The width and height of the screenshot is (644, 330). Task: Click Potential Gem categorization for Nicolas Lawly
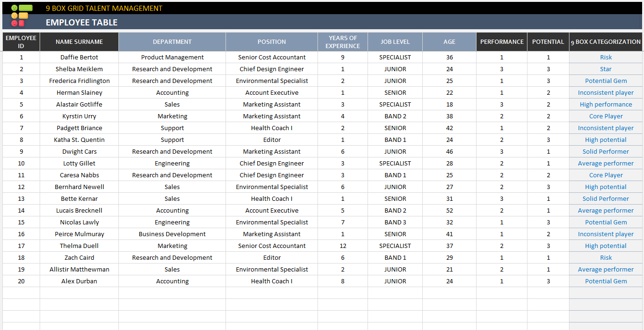click(x=605, y=222)
